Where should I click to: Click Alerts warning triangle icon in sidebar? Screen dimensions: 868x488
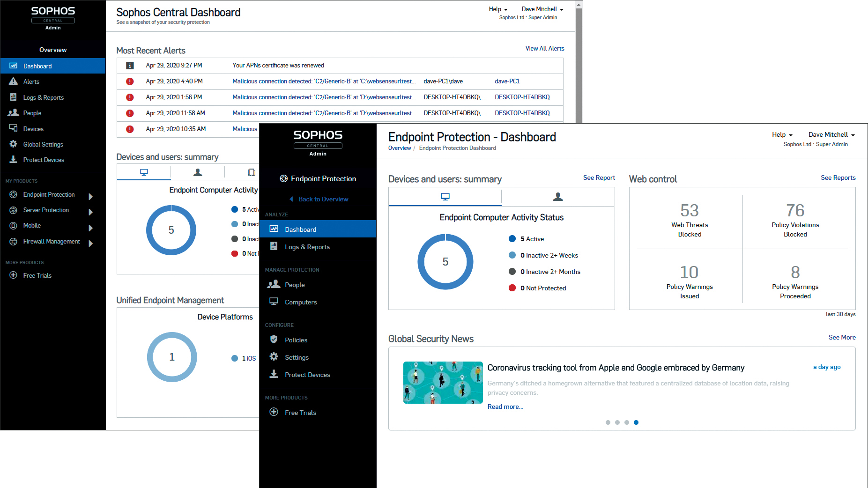pos(14,81)
